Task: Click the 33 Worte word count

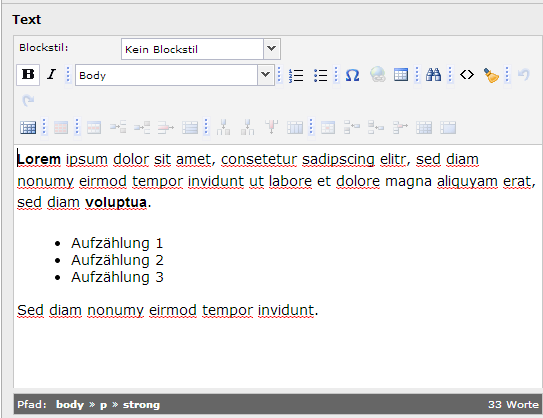Action: [513, 404]
